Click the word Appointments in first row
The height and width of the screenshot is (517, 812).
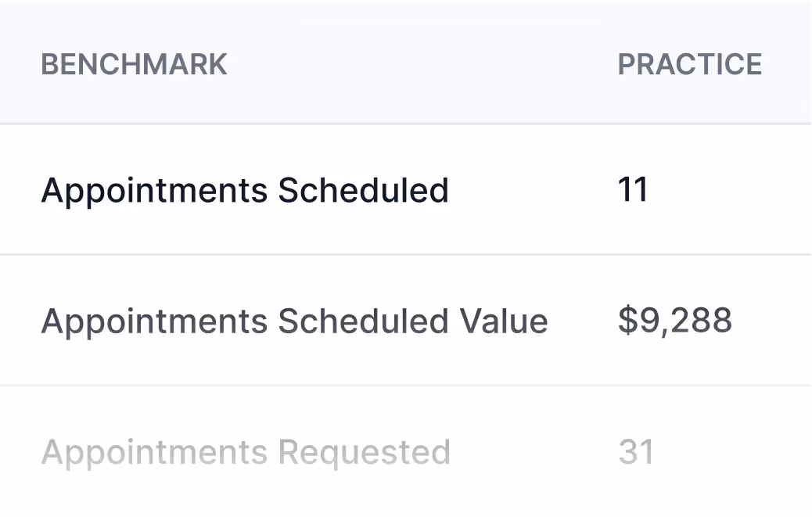point(154,192)
